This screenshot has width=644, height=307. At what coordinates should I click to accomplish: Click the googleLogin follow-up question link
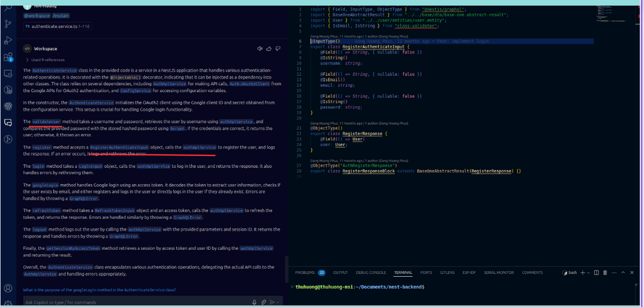point(99,290)
